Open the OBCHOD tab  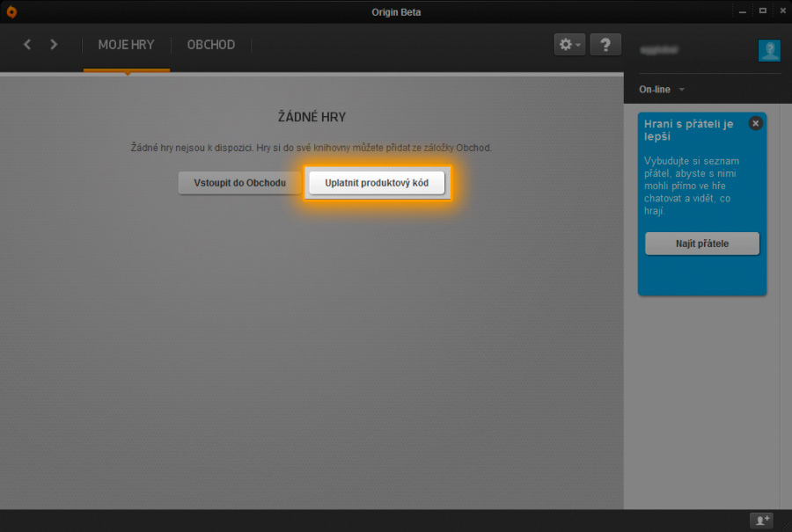tap(211, 45)
